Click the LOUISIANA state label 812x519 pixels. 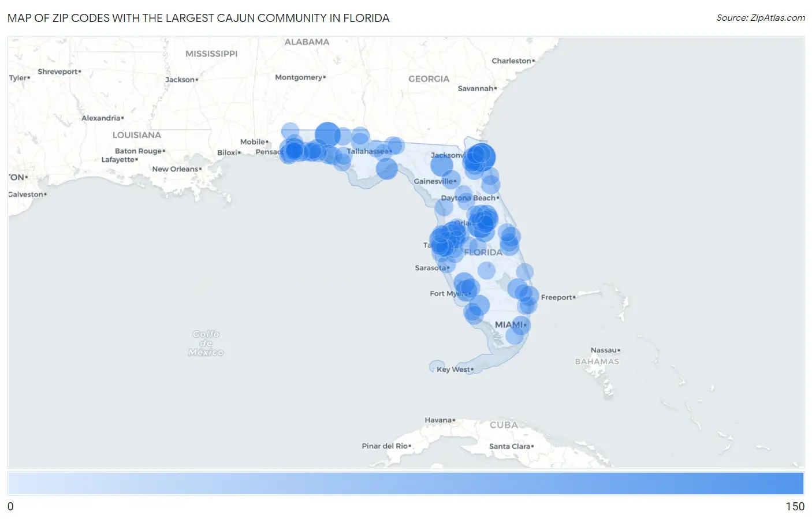coord(136,135)
